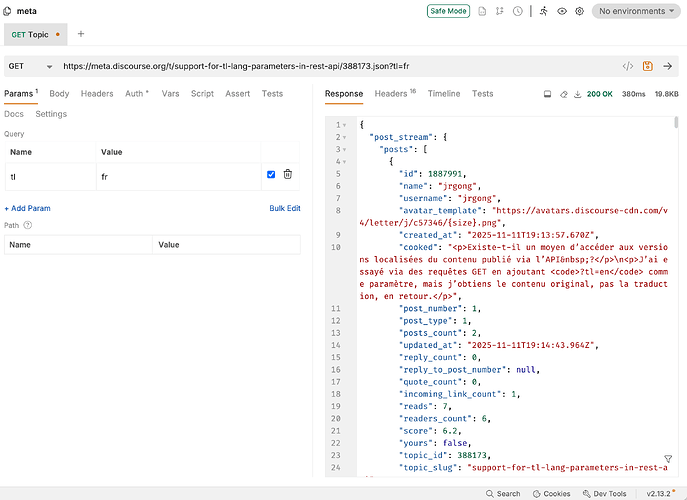Open the Auth tab

pyautogui.click(x=137, y=94)
